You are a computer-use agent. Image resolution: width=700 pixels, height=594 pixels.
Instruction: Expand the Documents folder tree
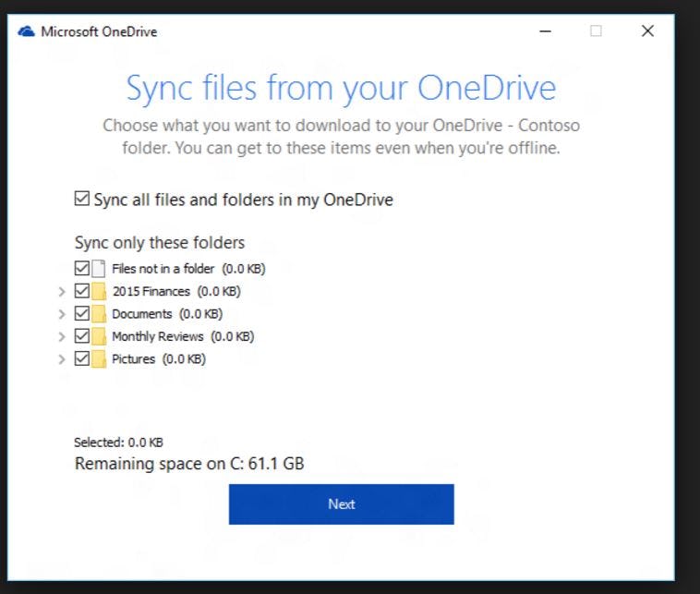(62, 314)
